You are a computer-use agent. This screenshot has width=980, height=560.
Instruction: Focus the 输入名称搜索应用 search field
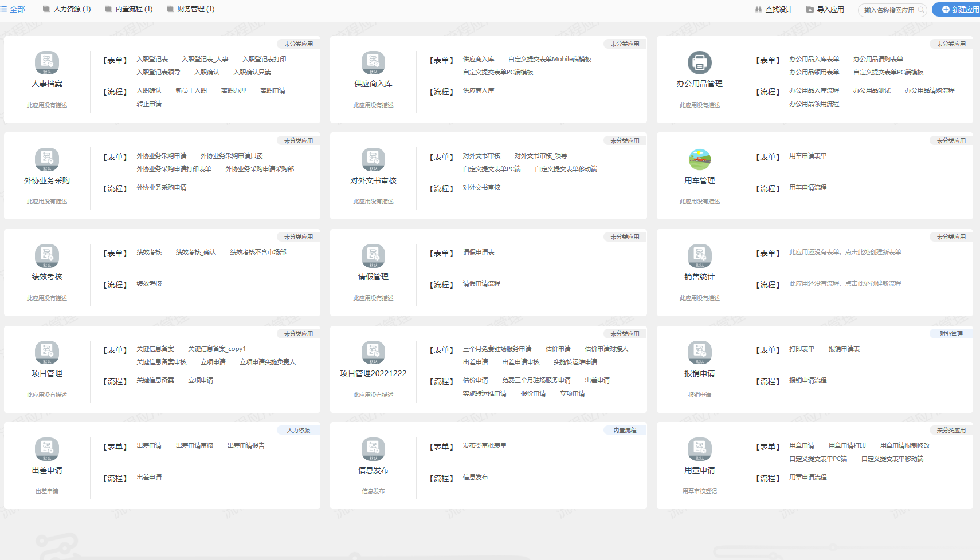(x=892, y=10)
